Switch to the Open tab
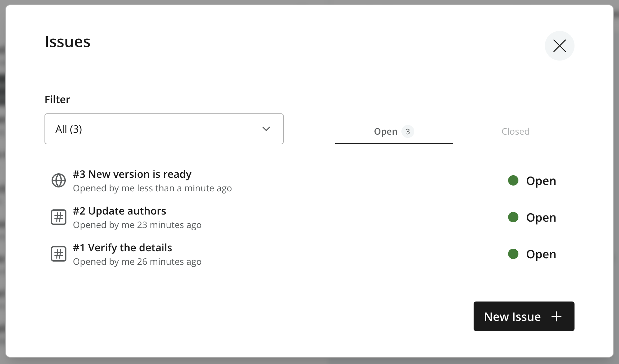 394,131
